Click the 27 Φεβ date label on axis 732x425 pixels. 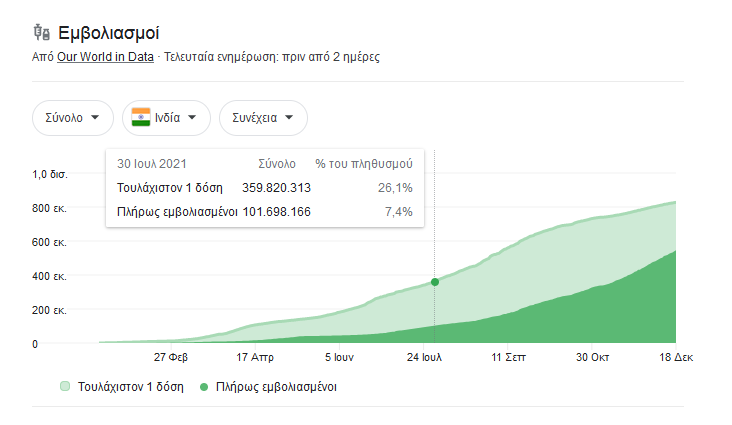[x=171, y=357]
